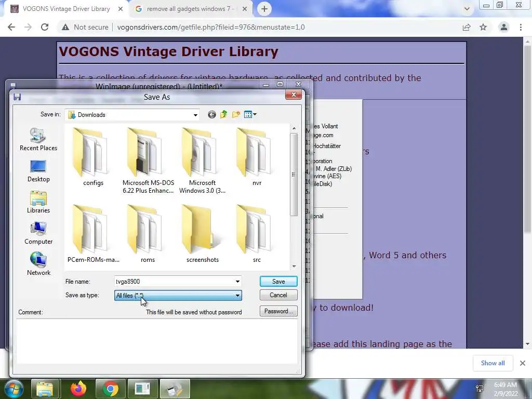
Task: Reload the vogonsdrivers page
Action: pos(45,27)
